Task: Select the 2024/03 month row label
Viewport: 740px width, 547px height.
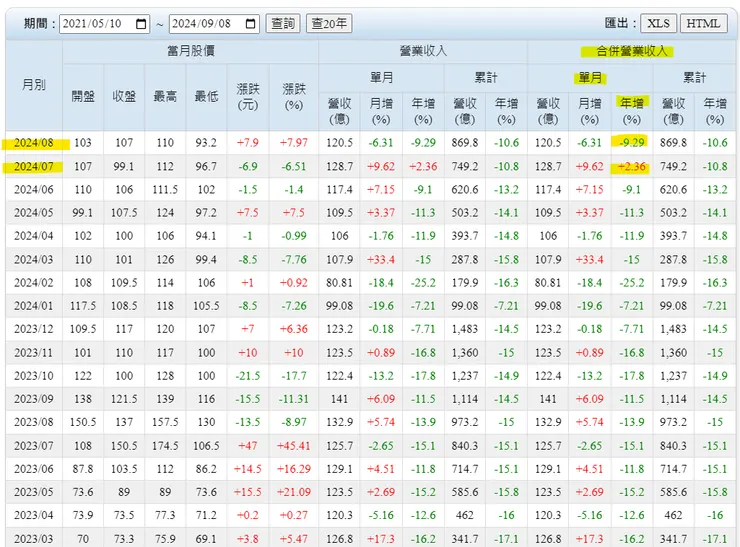Action: [x=34, y=260]
